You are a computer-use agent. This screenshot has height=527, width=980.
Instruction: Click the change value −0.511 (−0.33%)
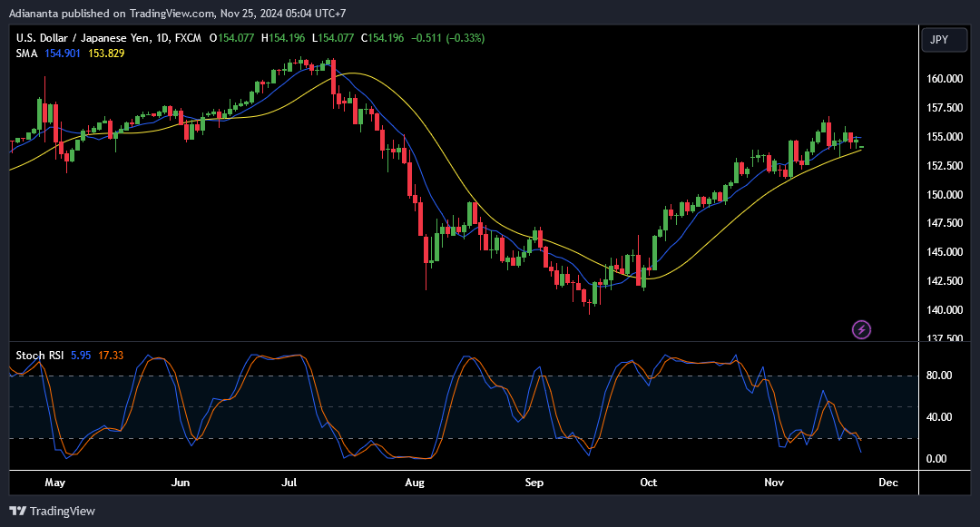[x=447, y=38]
